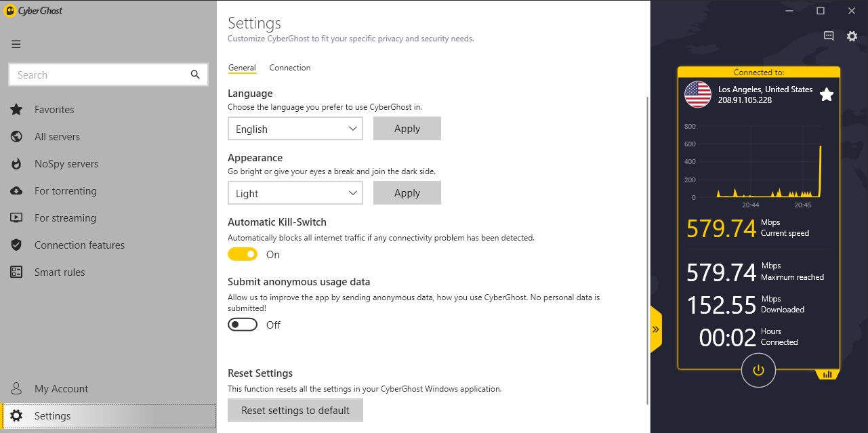Click the 152.55 Mbps Downloaded value
Screen dimensions: 868x433
pos(722,305)
